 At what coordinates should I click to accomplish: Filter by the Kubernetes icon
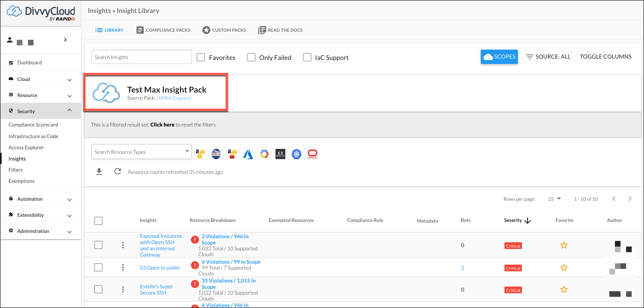[297, 154]
